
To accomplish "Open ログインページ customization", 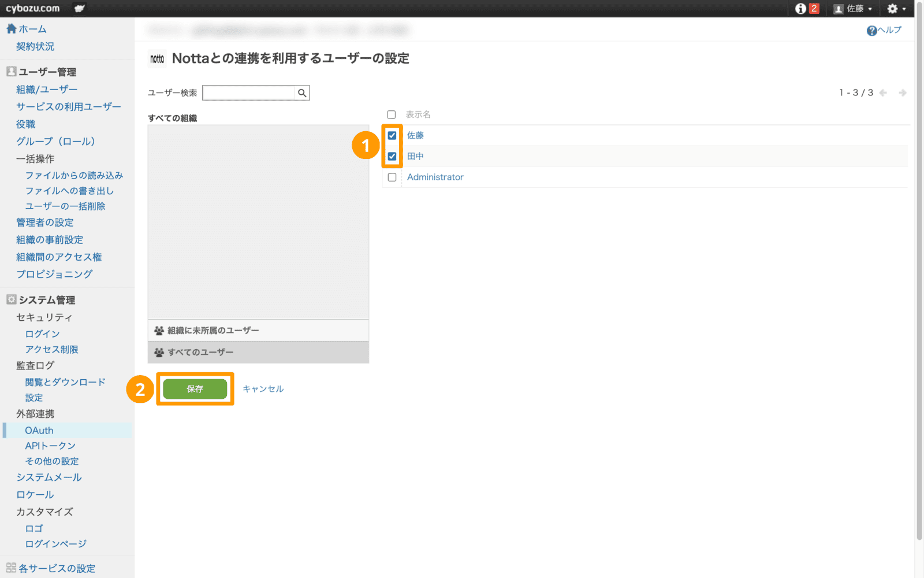I will (56, 544).
